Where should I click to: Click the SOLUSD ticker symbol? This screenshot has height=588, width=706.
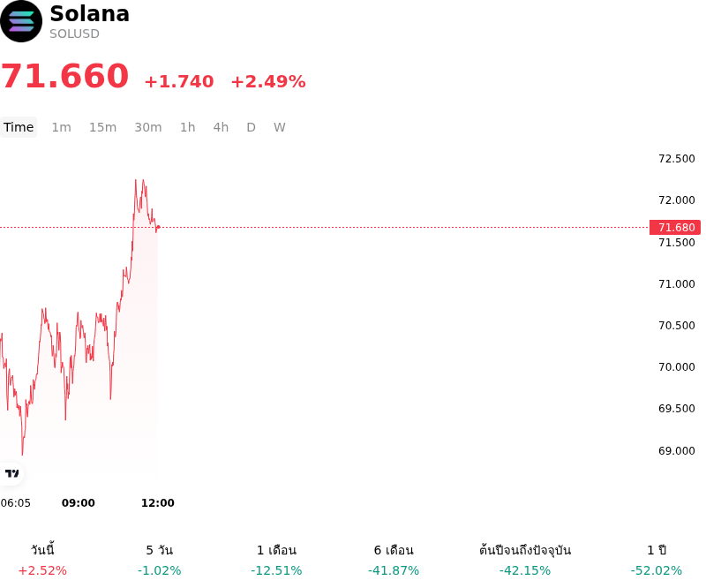coord(74,34)
